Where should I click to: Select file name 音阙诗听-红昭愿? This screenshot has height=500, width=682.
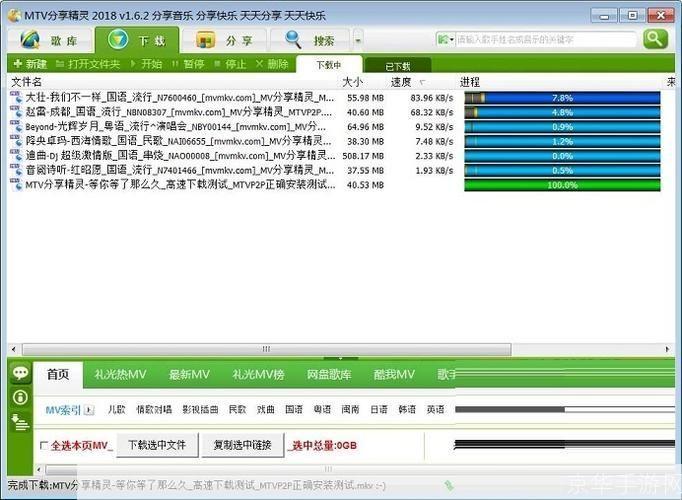point(180,170)
